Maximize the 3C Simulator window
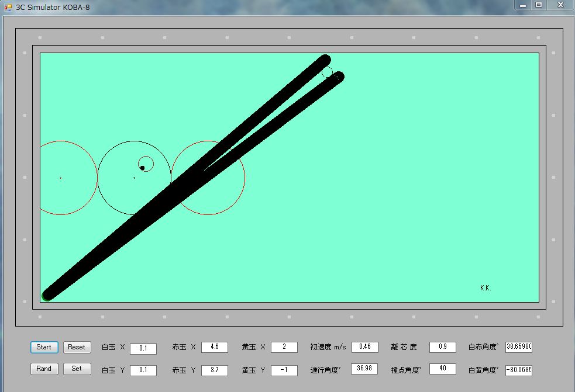The height and width of the screenshot is (392, 575). 539,5
